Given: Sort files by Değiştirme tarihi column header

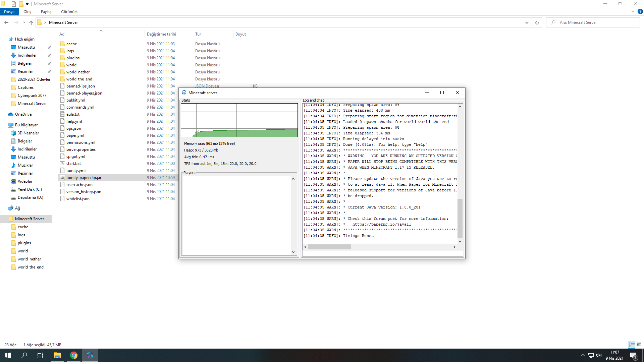Looking at the screenshot, I should pyautogui.click(x=161, y=34).
